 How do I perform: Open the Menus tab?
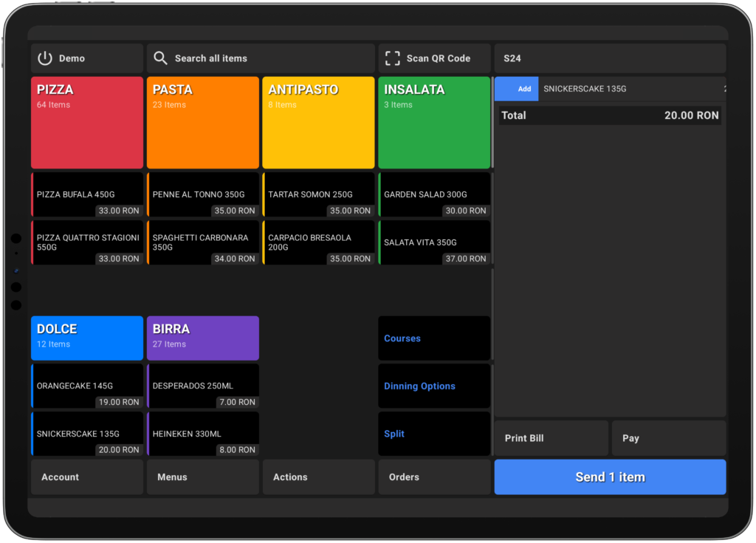203,477
